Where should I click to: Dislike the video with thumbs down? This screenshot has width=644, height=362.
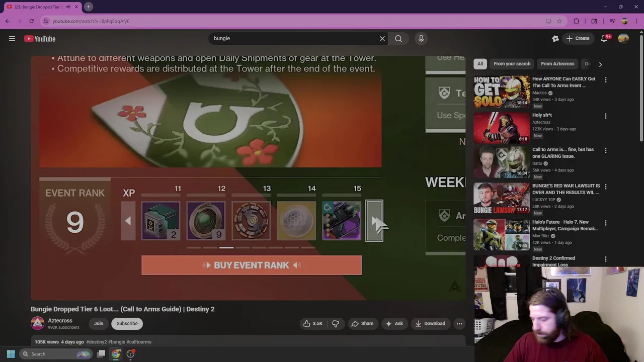336,323
